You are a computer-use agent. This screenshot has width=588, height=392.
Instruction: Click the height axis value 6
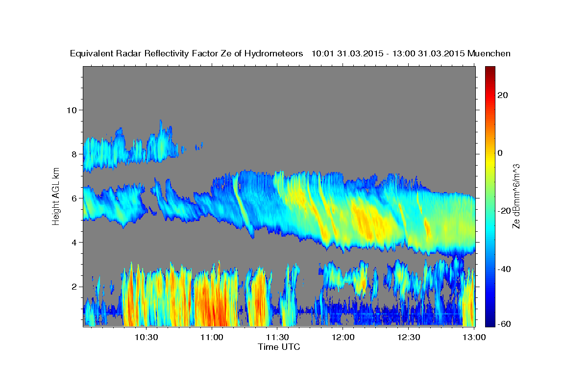(x=75, y=198)
